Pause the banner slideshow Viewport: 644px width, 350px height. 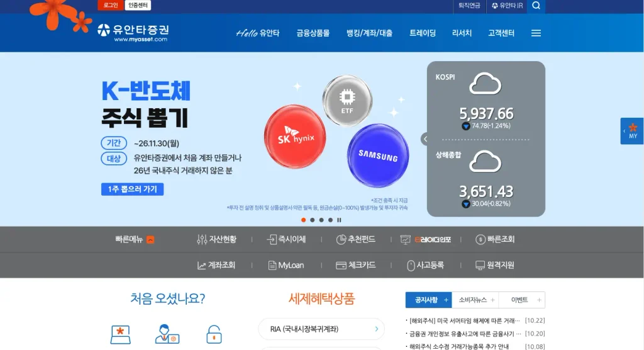339,220
